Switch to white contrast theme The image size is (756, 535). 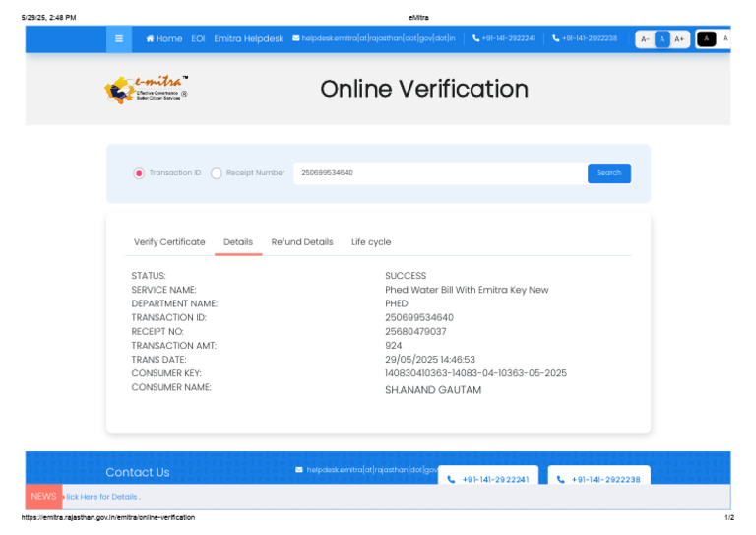[725, 39]
